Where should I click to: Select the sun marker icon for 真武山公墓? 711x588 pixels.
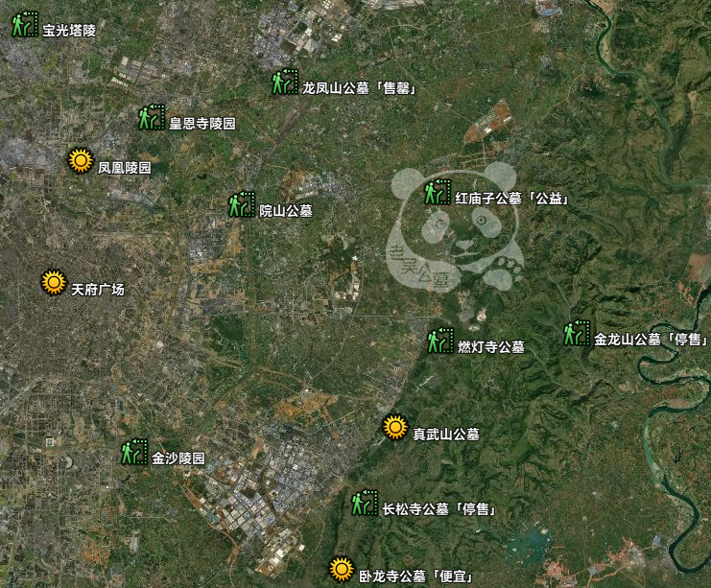pyautogui.click(x=394, y=428)
